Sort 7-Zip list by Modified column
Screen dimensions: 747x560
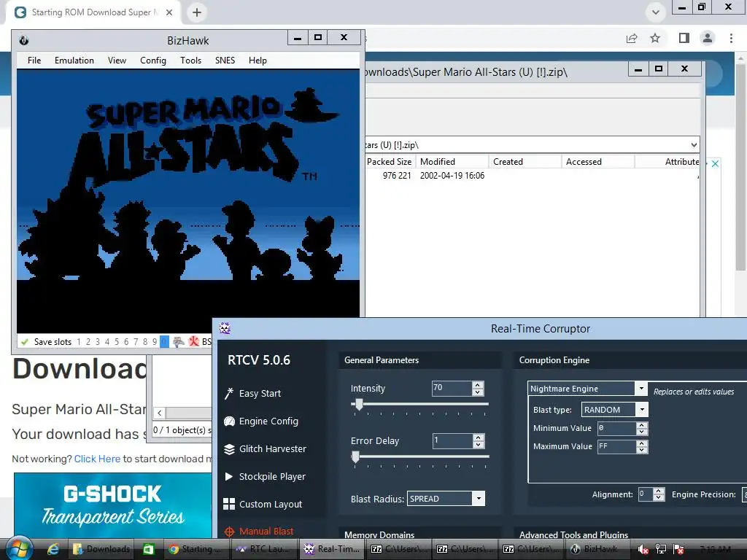click(x=452, y=162)
